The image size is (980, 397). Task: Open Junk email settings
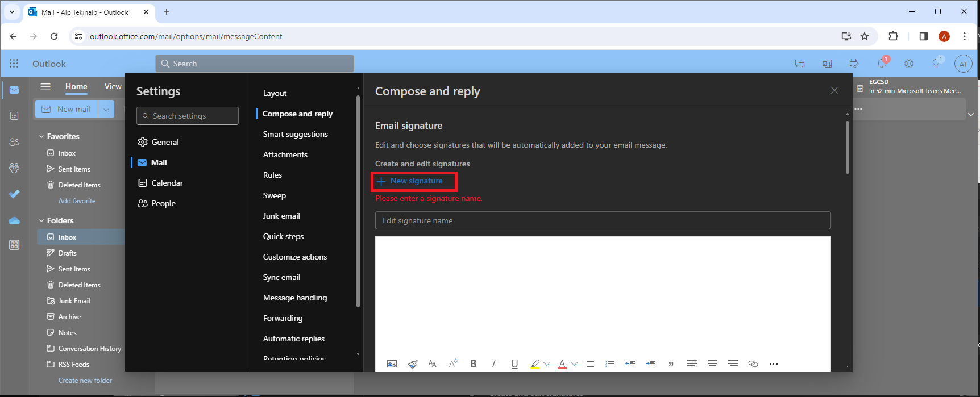click(x=281, y=216)
